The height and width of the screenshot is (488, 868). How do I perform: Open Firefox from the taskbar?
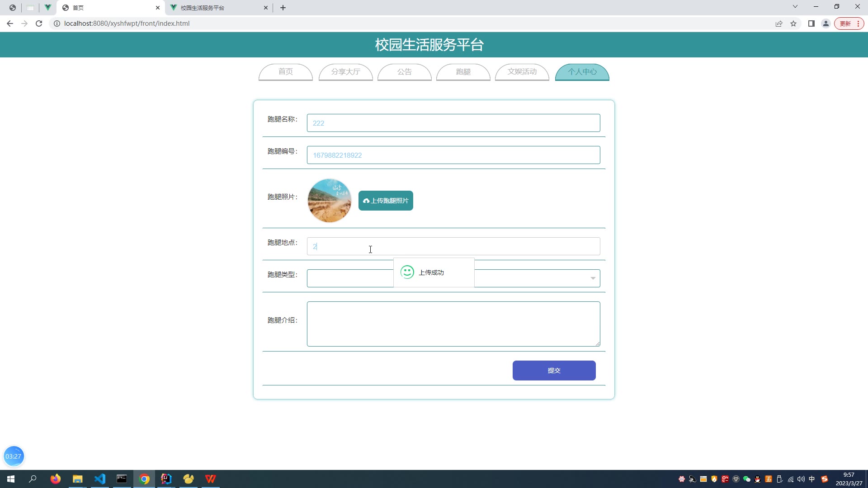pos(56,479)
